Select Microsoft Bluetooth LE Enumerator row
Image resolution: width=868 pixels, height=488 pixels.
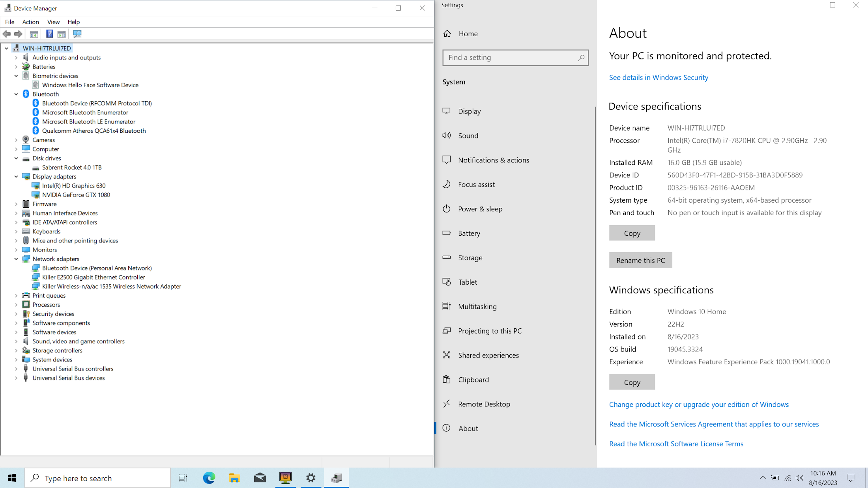tap(88, 121)
